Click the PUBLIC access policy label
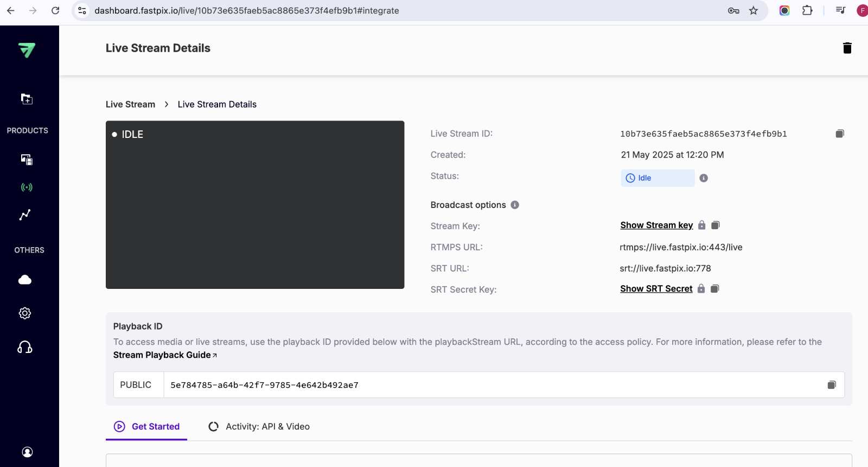The width and height of the screenshot is (868, 467). pyautogui.click(x=136, y=385)
